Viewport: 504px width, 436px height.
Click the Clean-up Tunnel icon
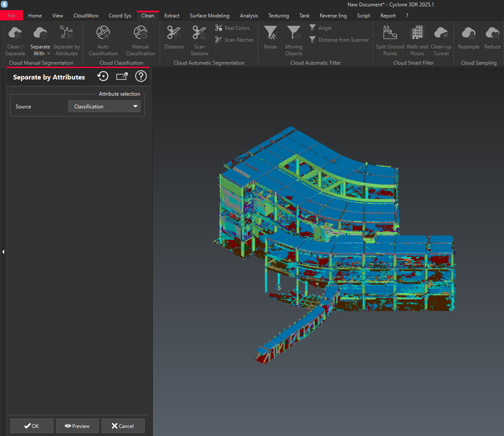[441, 33]
